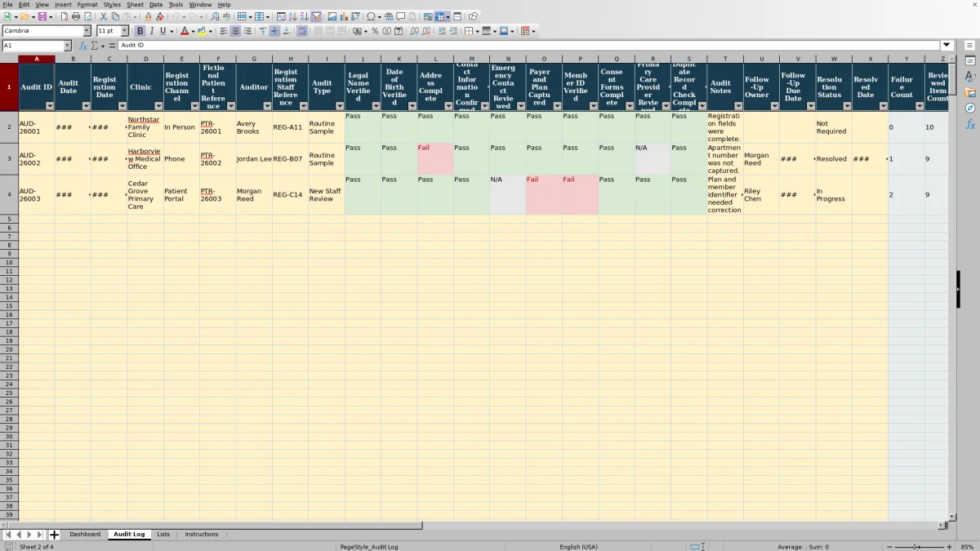Image resolution: width=980 pixels, height=551 pixels.
Task: Open the Font Name dropdown
Action: pyautogui.click(x=87, y=31)
